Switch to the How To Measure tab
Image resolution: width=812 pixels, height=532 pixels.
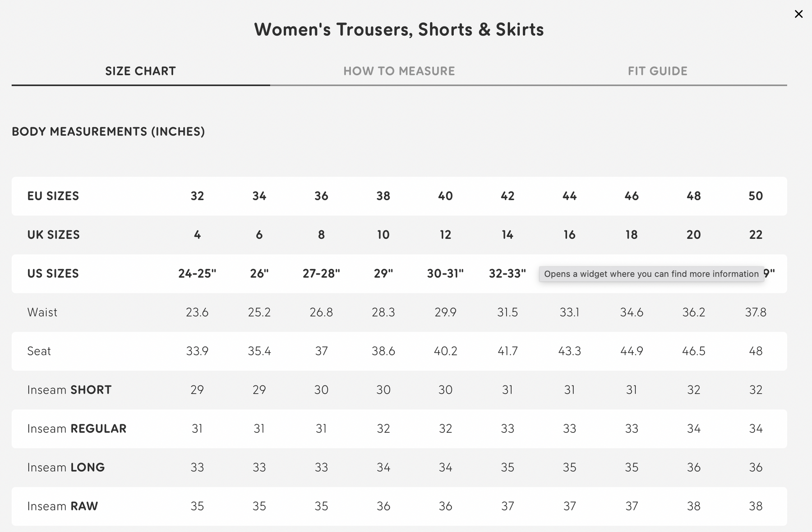point(399,71)
